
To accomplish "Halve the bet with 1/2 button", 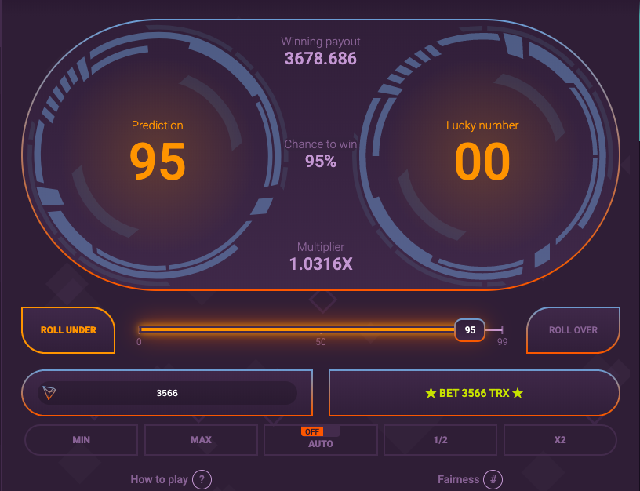I will point(440,440).
